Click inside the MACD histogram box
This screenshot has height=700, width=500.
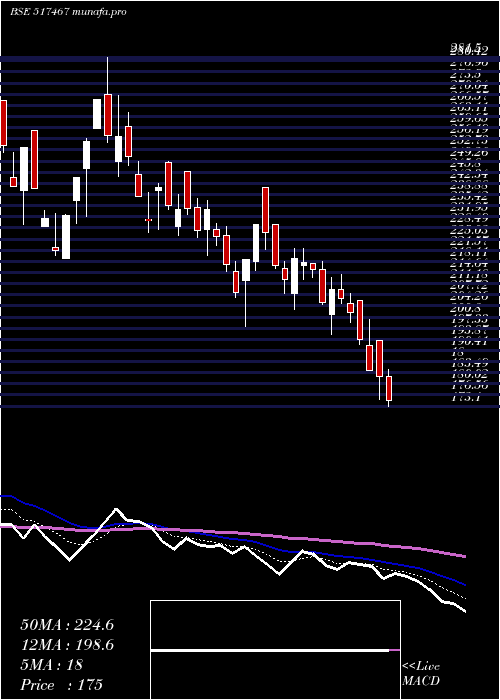pyautogui.click(x=275, y=650)
